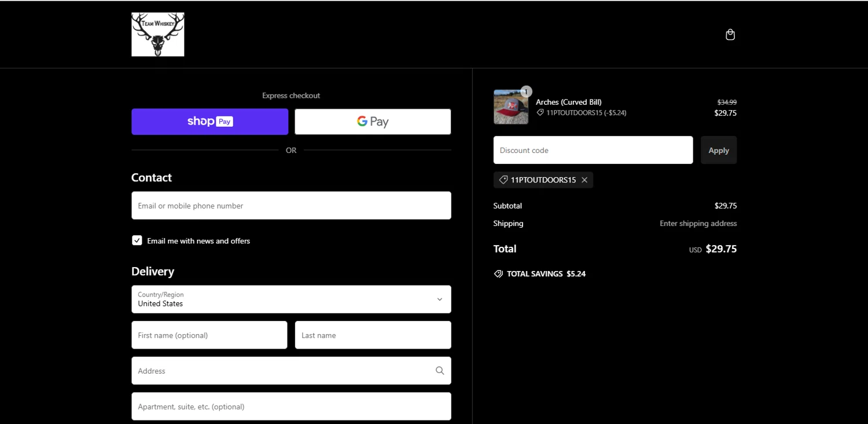The height and width of the screenshot is (424, 868).
Task: Apply the discount code
Action: pyautogui.click(x=719, y=150)
